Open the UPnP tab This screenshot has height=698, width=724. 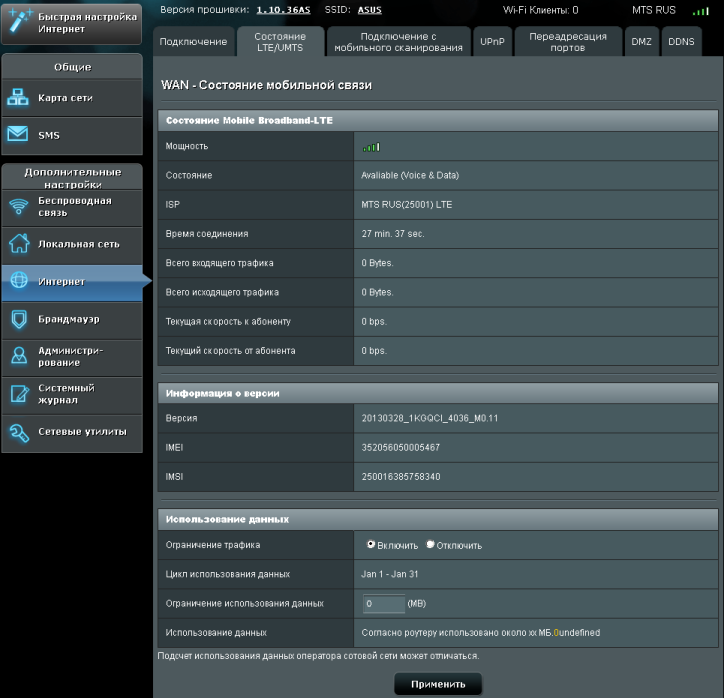tap(492, 42)
